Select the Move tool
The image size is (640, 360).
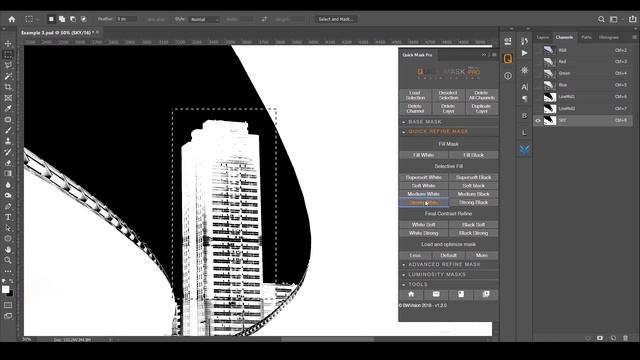8,44
